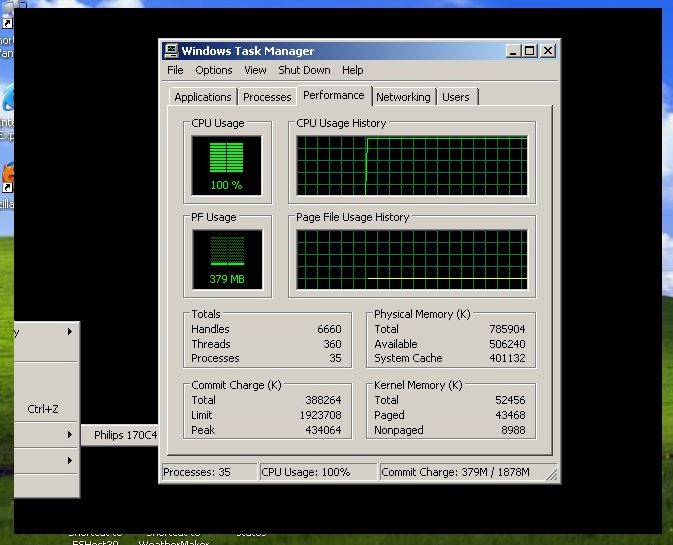673x545 pixels.
Task: Close the Windows Task Manager window
Action: (547, 51)
